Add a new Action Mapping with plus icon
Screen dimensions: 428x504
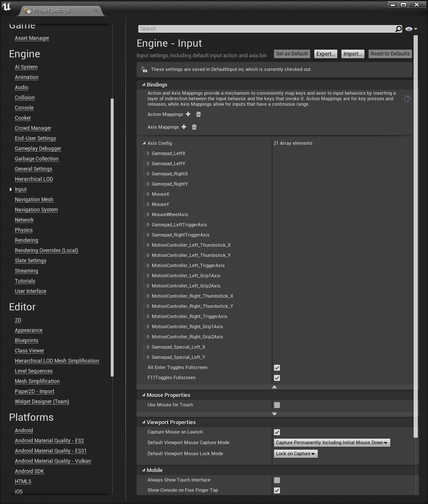(x=188, y=114)
